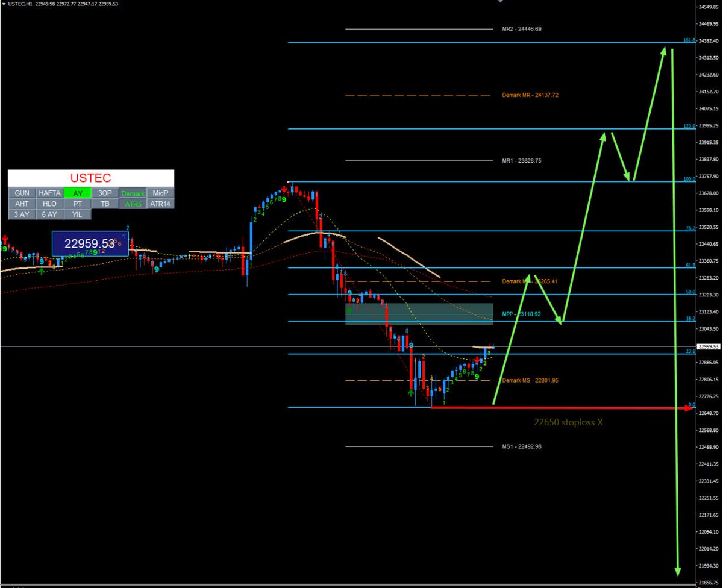Click the 38.2 Fibonacci level label
Image resolution: width=723 pixels, height=588 pixels.
691,318
